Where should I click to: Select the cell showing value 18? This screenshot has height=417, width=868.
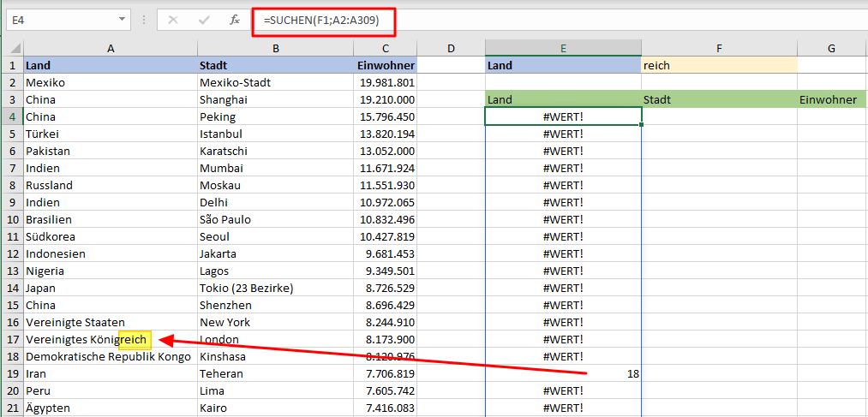[563, 373]
